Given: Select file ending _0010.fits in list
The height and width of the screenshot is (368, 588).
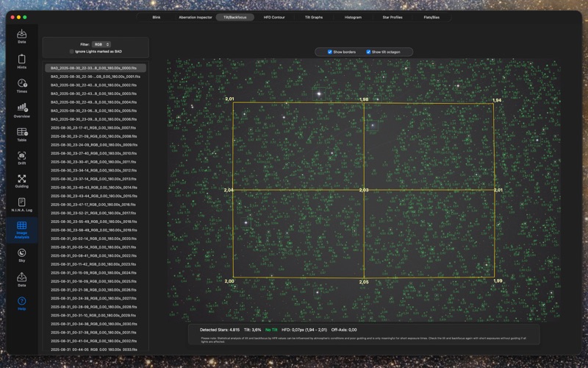Looking at the screenshot, I should 96,153.
